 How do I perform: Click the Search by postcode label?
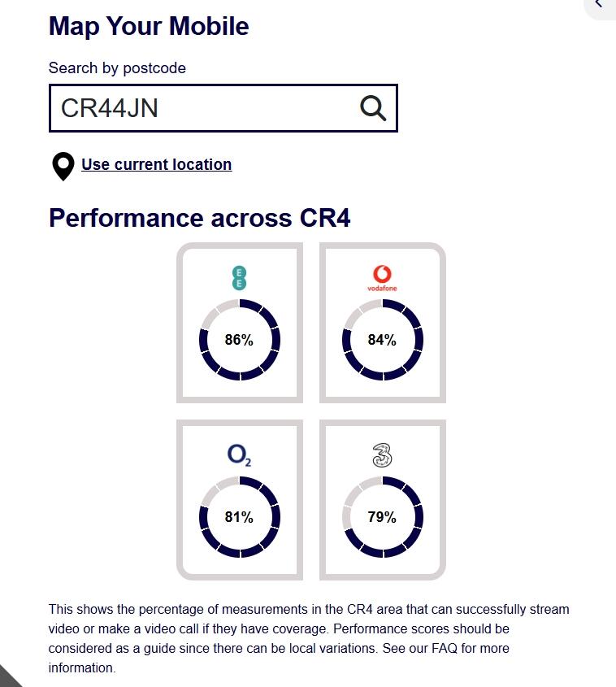117,68
